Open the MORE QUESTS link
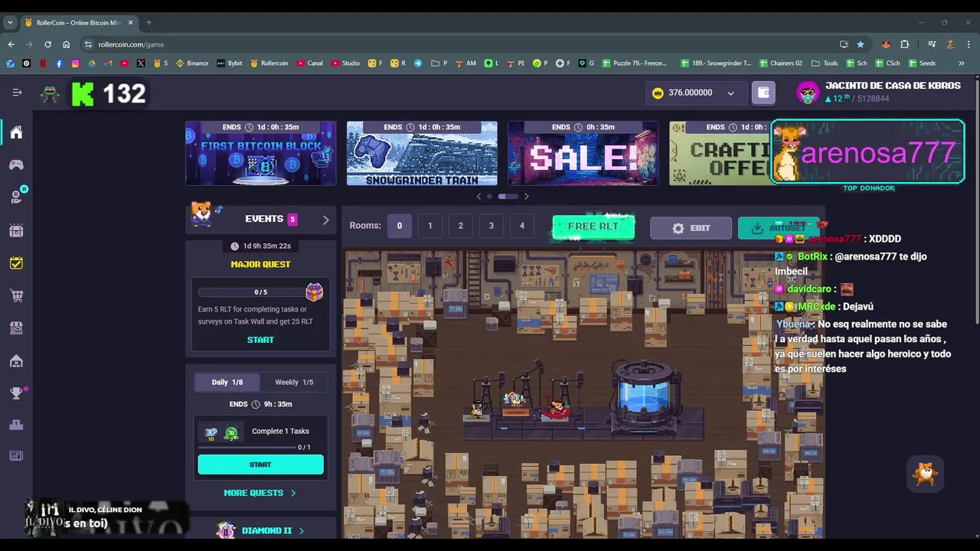 260,493
